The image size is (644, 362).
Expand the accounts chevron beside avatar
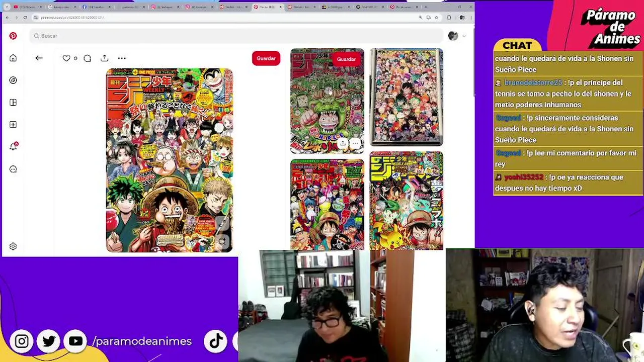[464, 36]
